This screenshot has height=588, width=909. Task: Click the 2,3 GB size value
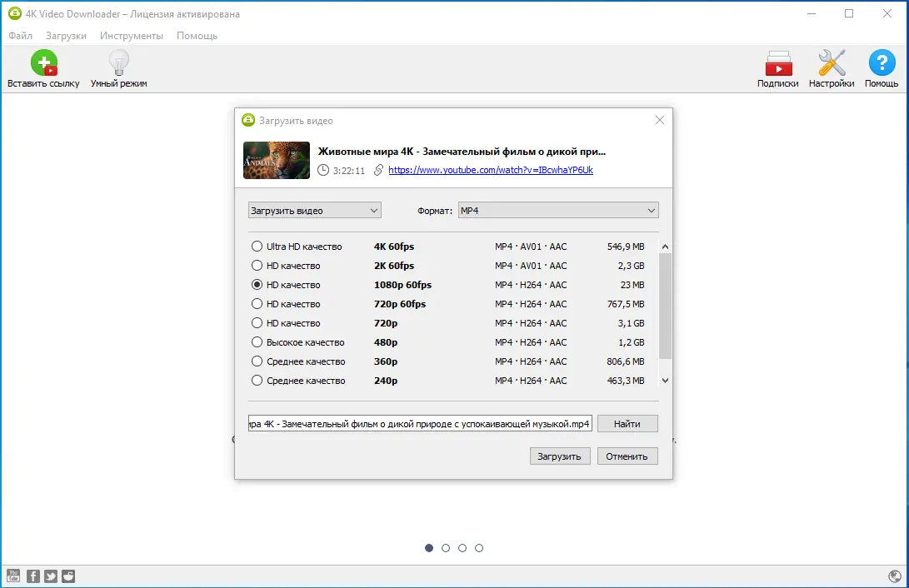(632, 266)
